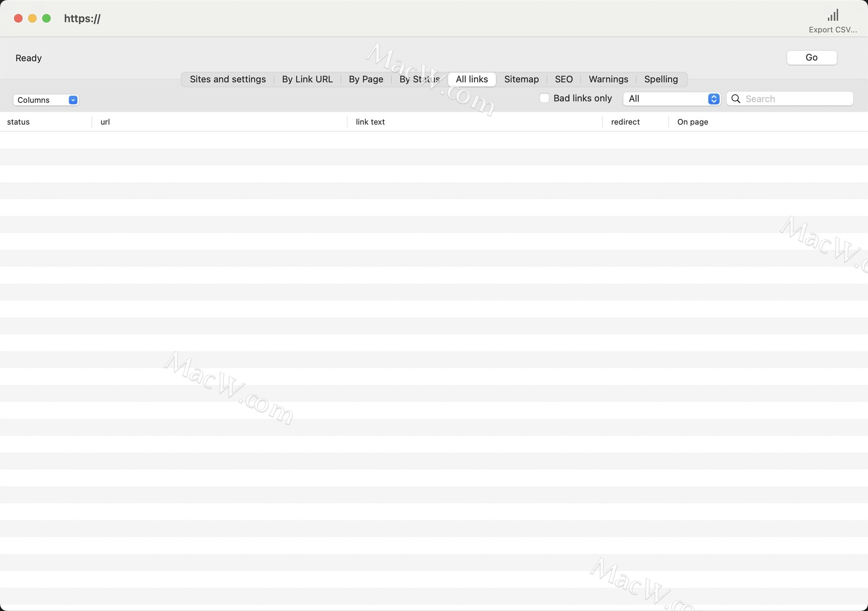Maximize the window with the green button
The image size is (868, 611).
(x=46, y=18)
